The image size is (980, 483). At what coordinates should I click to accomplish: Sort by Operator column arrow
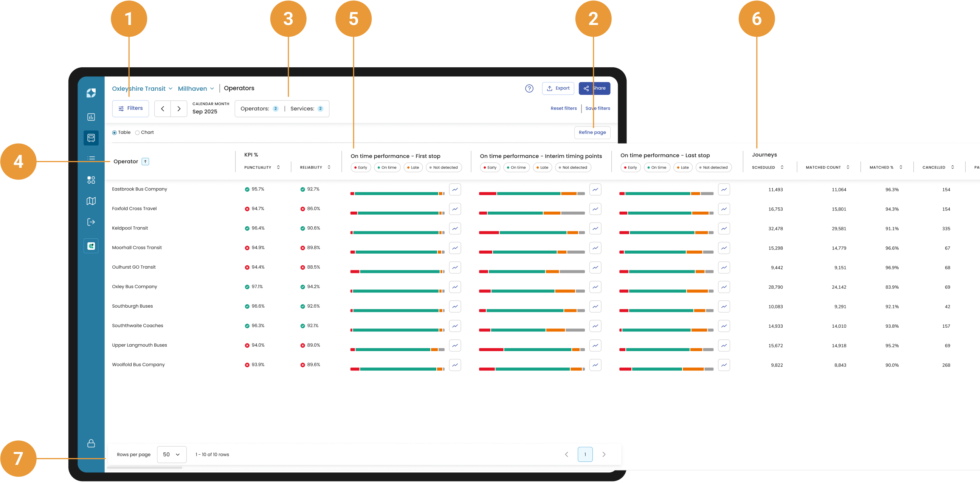(x=145, y=162)
